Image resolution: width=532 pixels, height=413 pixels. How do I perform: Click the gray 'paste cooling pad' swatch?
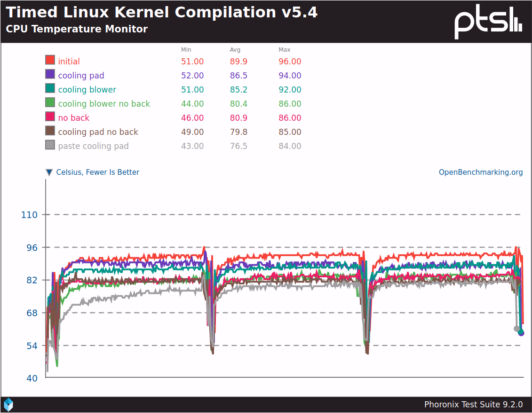pyautogui.click(x=50, y=145)
